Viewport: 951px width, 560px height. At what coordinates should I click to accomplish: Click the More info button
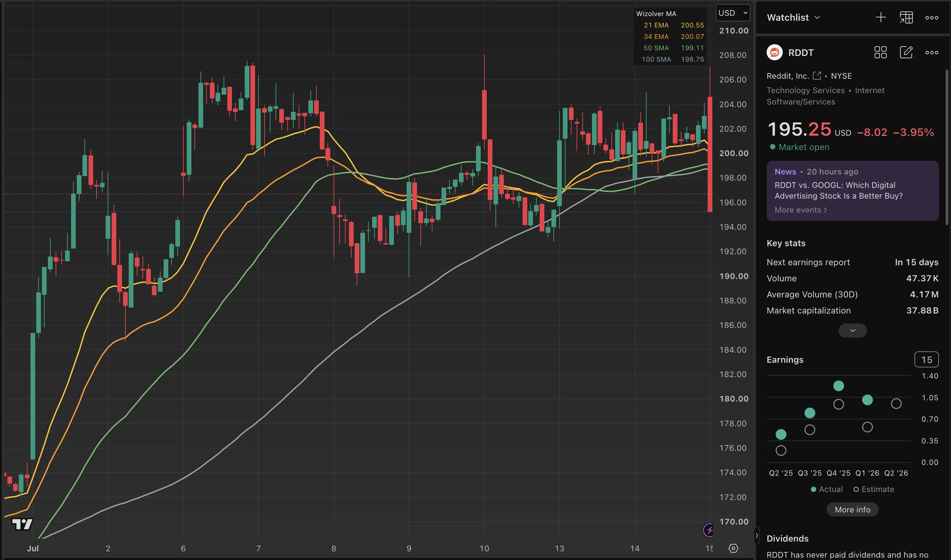pyautogui.click(x=852, y=509)
